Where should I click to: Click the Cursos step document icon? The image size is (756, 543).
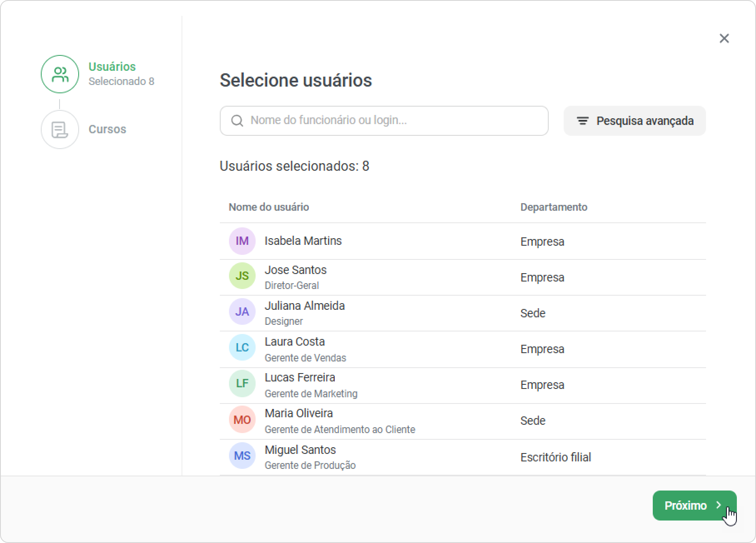(x=60, y=130)
